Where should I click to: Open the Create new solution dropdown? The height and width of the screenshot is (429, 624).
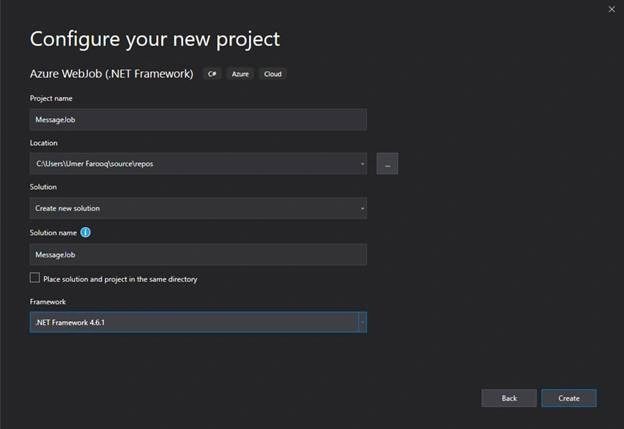tap(198, 208)
